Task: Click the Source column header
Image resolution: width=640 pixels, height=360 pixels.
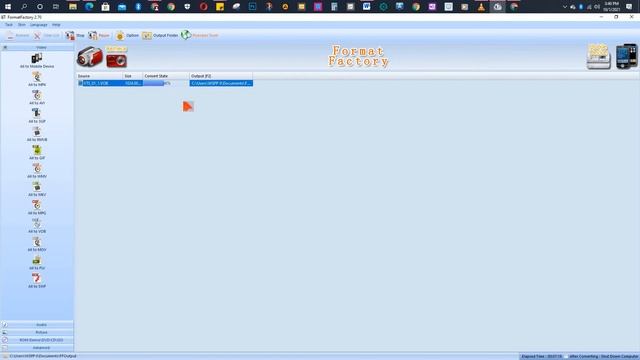Action: point(100,76)
